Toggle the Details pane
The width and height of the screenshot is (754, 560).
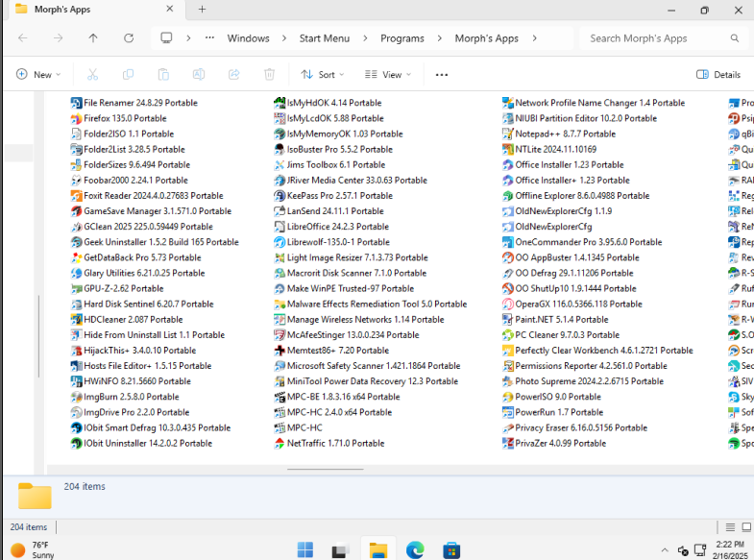pos(718,75)
